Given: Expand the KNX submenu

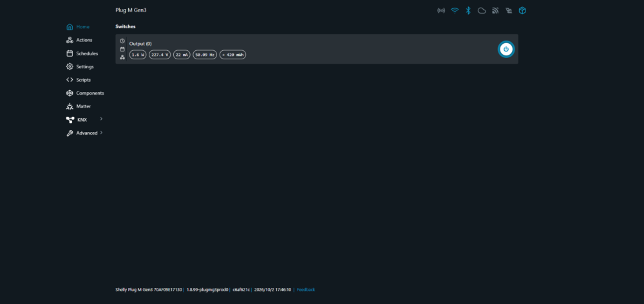Looking at the screenshot, I should point(84,120).
